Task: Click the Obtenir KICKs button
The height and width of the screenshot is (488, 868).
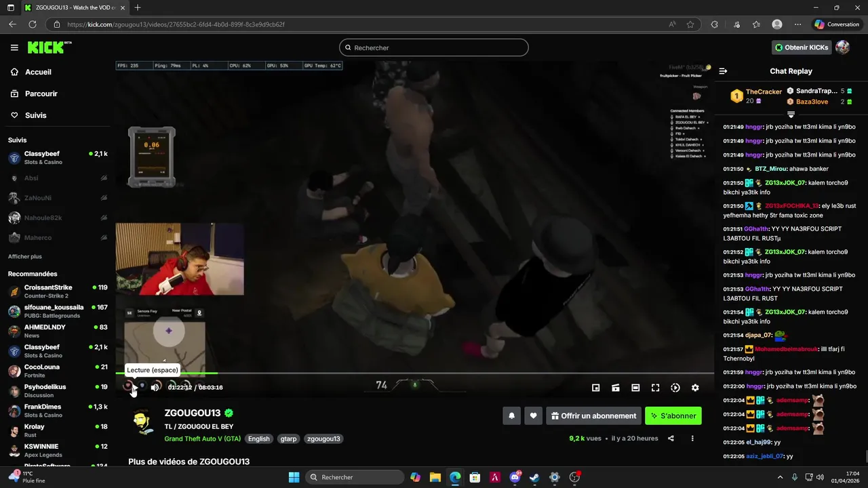Action: click(x=802, y=47)
